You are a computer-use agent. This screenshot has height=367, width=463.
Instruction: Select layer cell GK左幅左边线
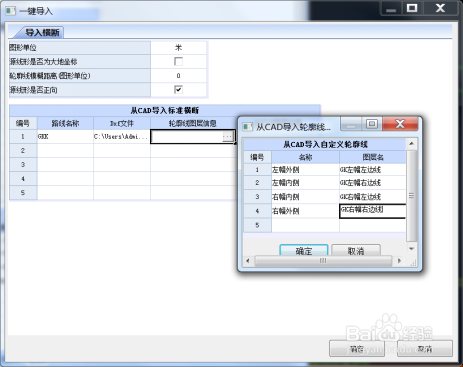tap(373, 170)
